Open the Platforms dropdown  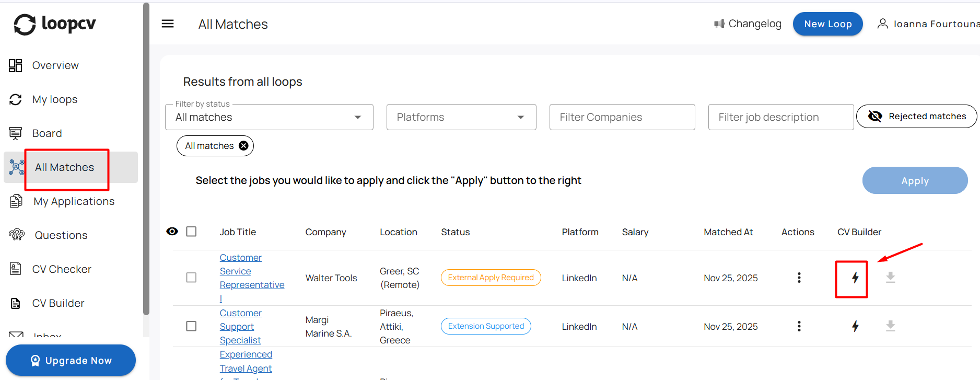[461, 117]
